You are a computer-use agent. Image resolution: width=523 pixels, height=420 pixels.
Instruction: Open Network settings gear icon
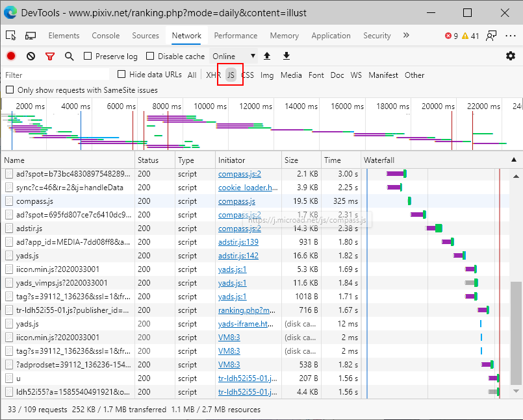pos(510,56)
